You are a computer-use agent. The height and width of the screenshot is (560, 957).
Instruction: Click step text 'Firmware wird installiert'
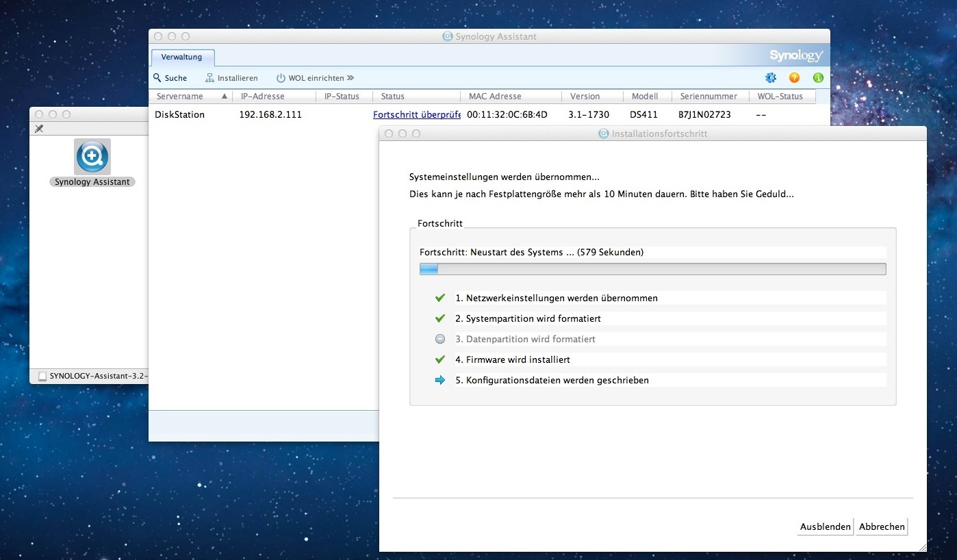click(x=518, y=359)
